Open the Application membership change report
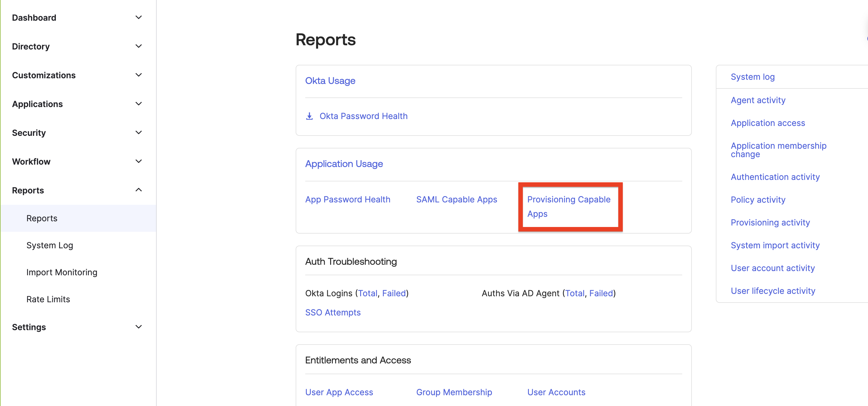This screenshot has width=868, height=406. (x=778, y=150)
